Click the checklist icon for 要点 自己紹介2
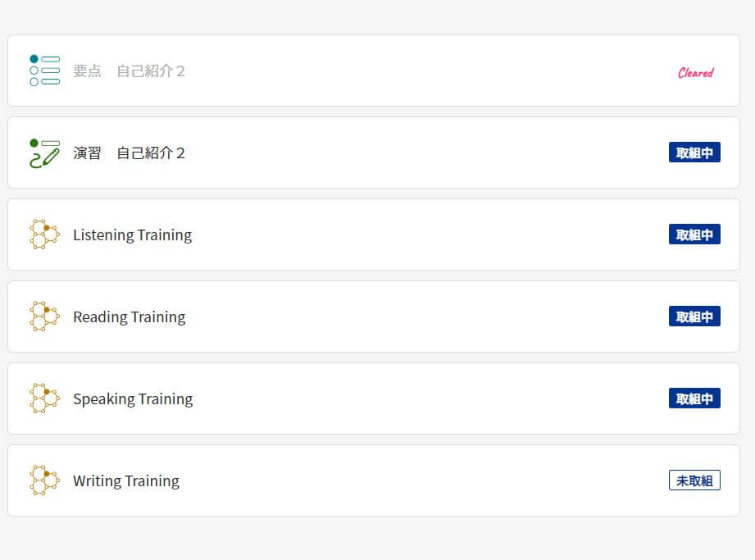Screen dimensions: 755x560 pyautogui.click(x=45, y=71)
